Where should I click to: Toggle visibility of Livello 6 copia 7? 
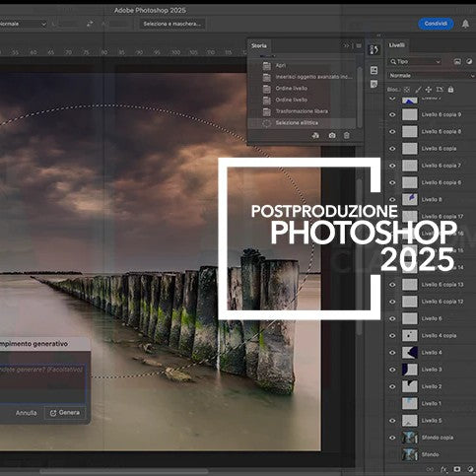tap(392, 166)
